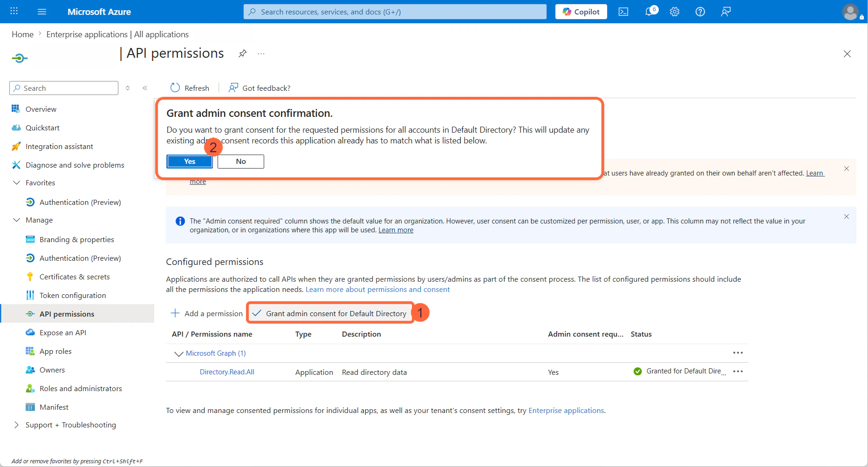This screenshot has height=467, width=868.
Task: Dismiss the orange warning banner
Action: 847,169
